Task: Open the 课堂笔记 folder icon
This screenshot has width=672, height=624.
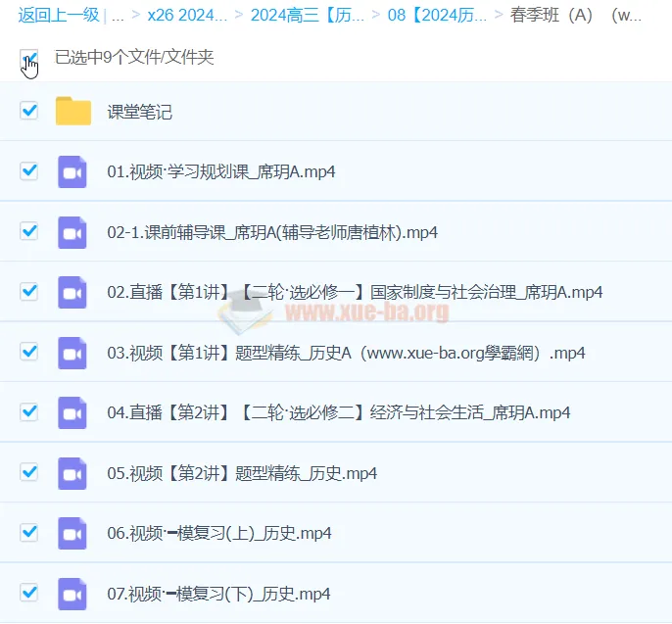Action: coord(72,112)
